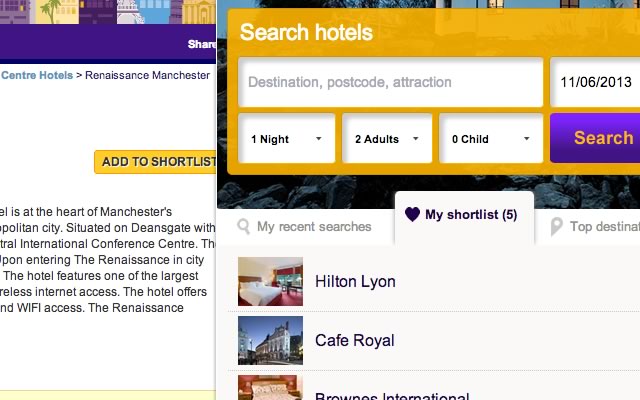Select the My shortlist (5) tab

(464, 218)
